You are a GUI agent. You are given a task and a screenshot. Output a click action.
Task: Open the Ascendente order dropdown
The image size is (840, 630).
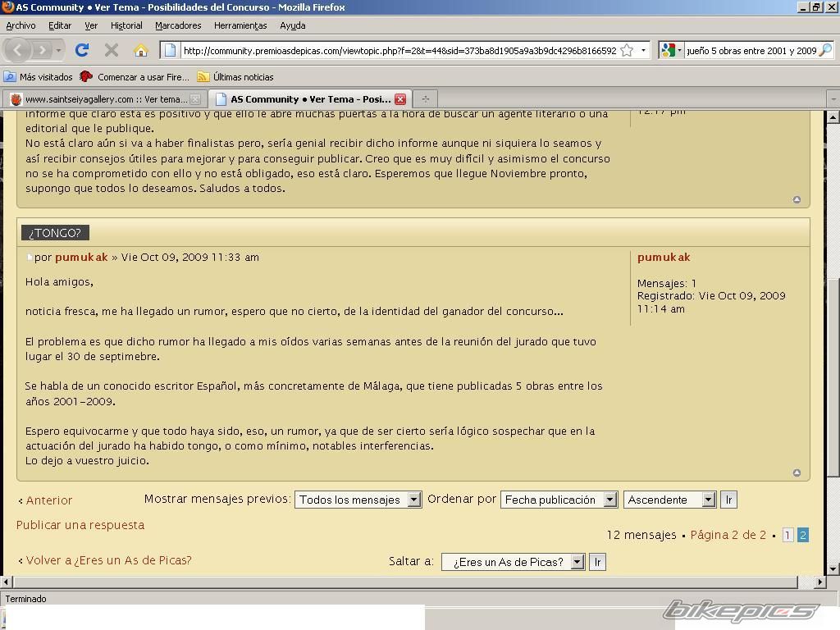(x=669, y=500)
